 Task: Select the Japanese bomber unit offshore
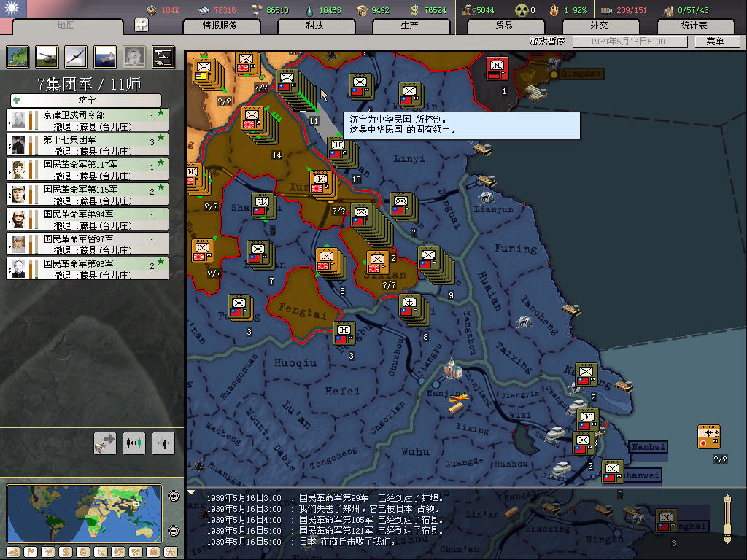(709, 437)
